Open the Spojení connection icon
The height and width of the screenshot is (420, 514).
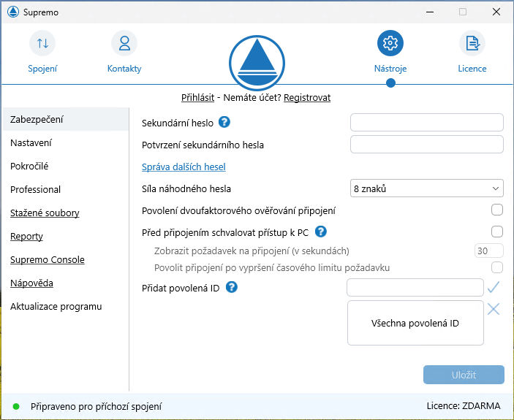coord(42,44)
